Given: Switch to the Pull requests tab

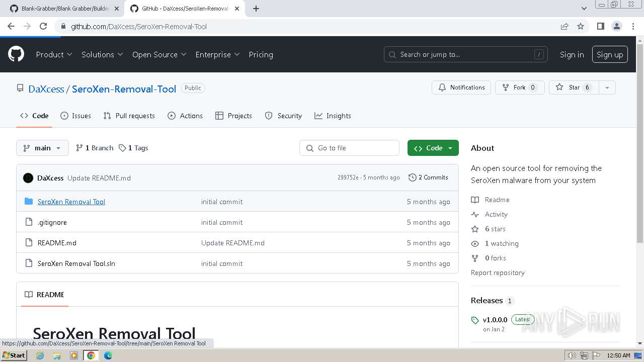Looking at the screenshot, I should (x=129, y=116).
